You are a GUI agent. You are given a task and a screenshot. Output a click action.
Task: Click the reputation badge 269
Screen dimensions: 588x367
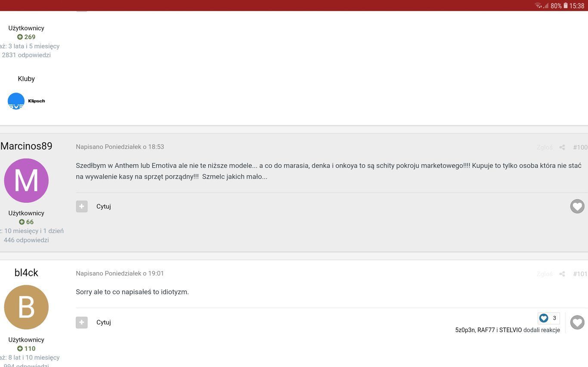click(26, 37)
